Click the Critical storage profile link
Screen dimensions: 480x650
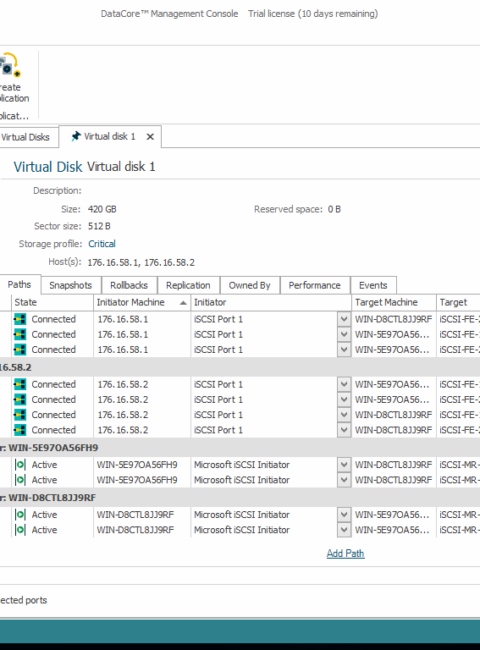[x=102, y=244]
